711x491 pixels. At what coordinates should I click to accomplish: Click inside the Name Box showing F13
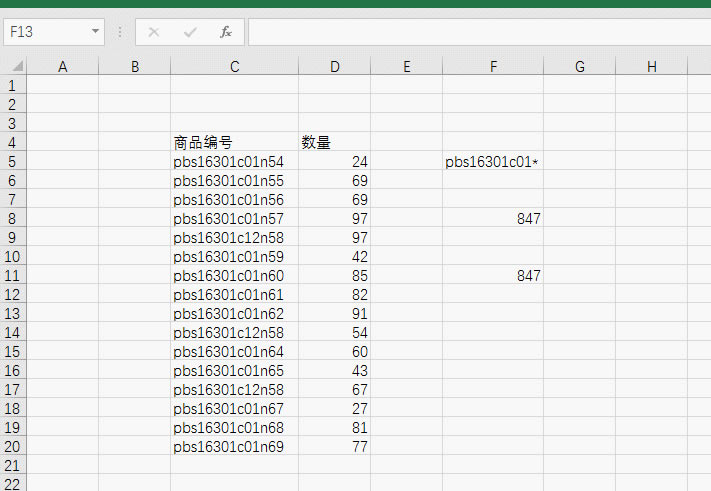[x=48, y=32]
